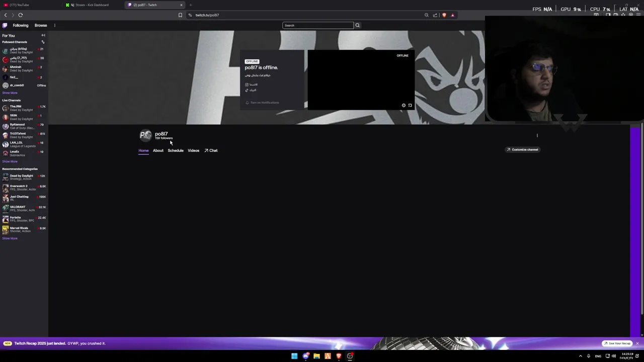Open channel three-dot options menu
This screenshot has width=644, height=362.
coord(537,135)
